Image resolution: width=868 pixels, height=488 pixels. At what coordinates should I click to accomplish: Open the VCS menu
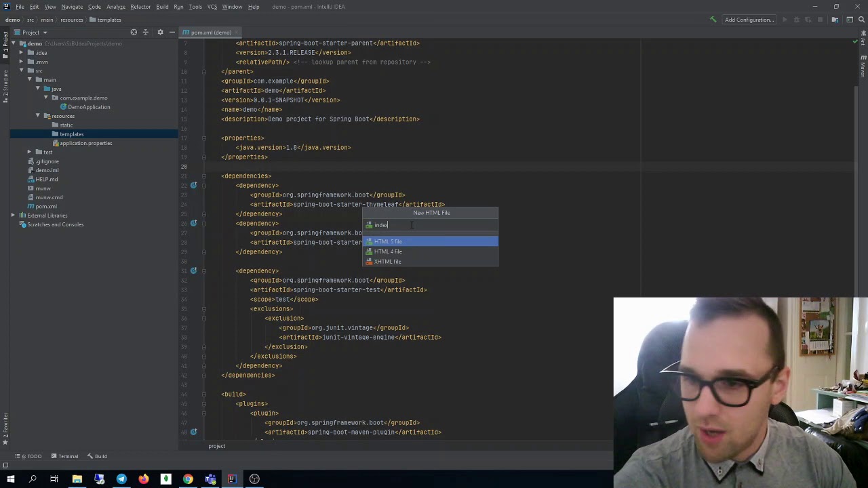[212, 7]
